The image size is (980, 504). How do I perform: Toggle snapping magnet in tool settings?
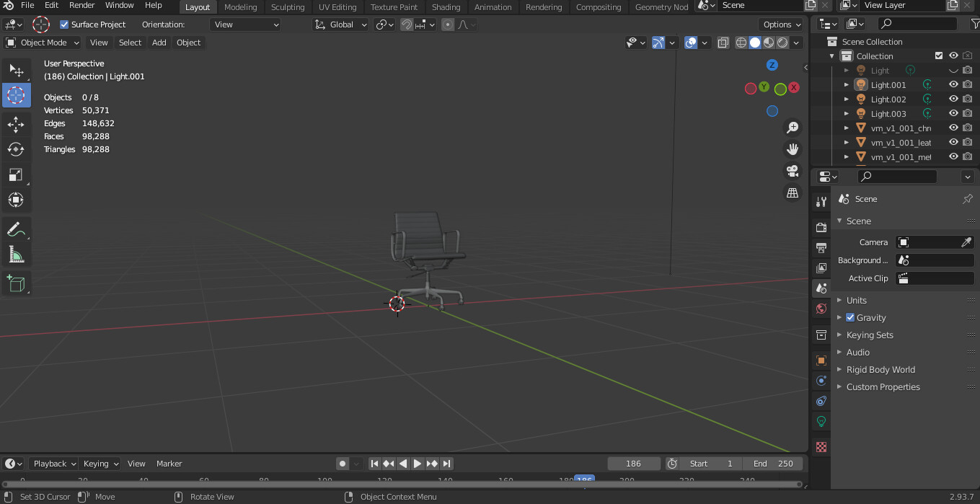tap(407, 25)
